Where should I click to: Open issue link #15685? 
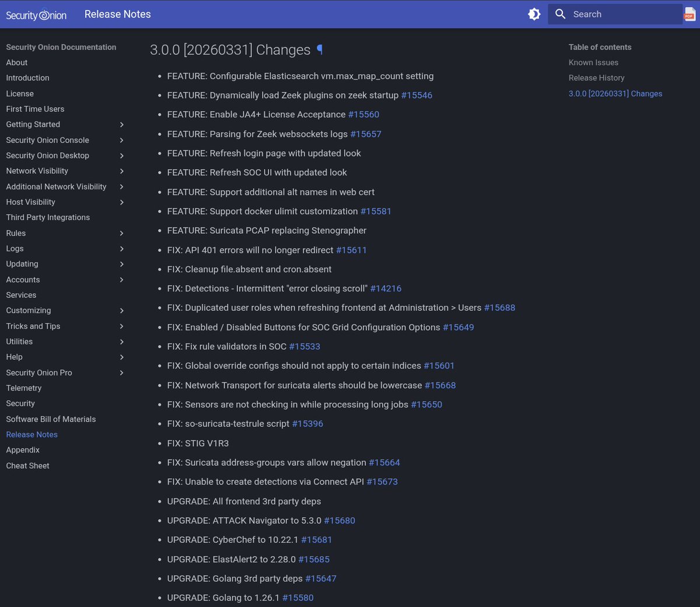[x=314, y=559]
